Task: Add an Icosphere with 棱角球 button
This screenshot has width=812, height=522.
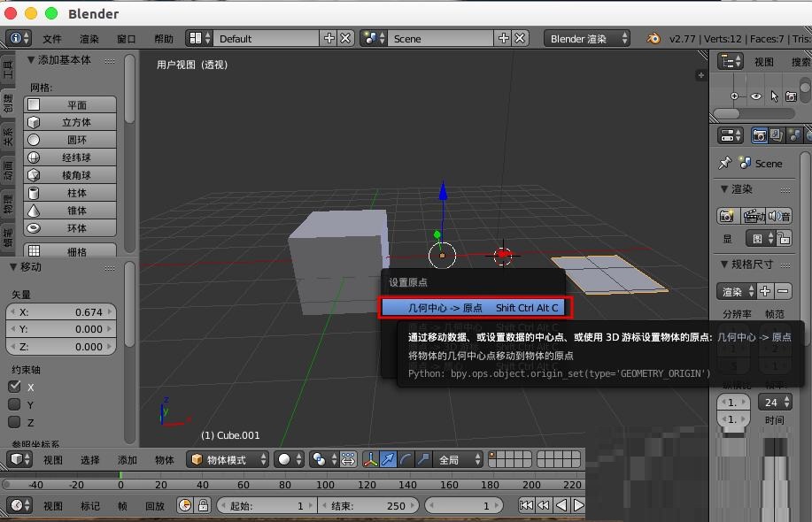Action: click(70, 175)
